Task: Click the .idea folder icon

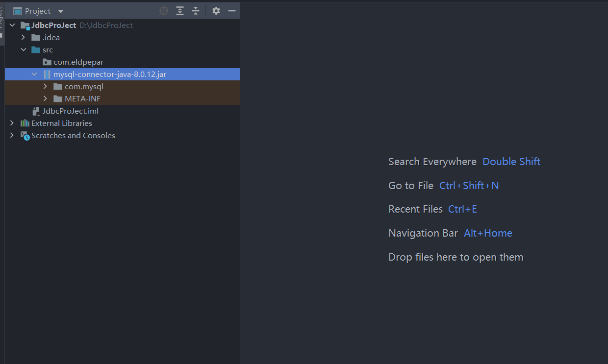Action: coord(36,37)
